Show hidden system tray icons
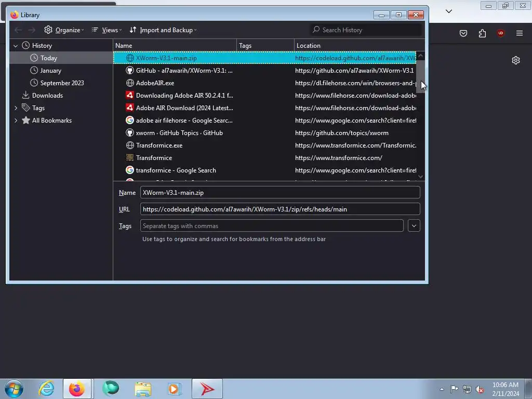Viewport: 532px width, 399px height. coord(442,389)
